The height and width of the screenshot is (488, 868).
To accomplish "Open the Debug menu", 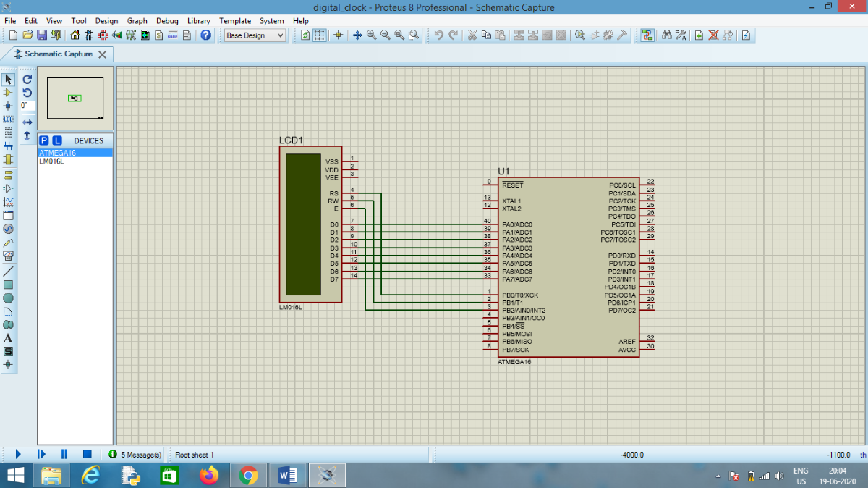I will pos(167,21).
